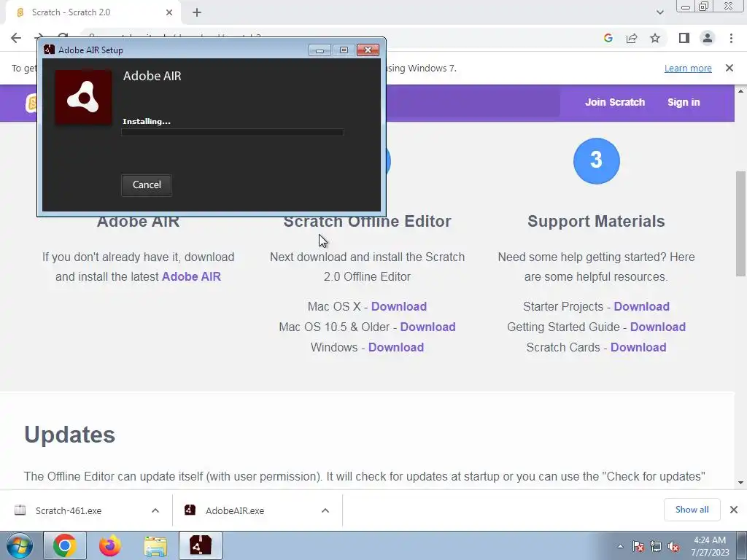Click the Google icon in the address bar
Screen dimensions: 747x560
(608, 38)
